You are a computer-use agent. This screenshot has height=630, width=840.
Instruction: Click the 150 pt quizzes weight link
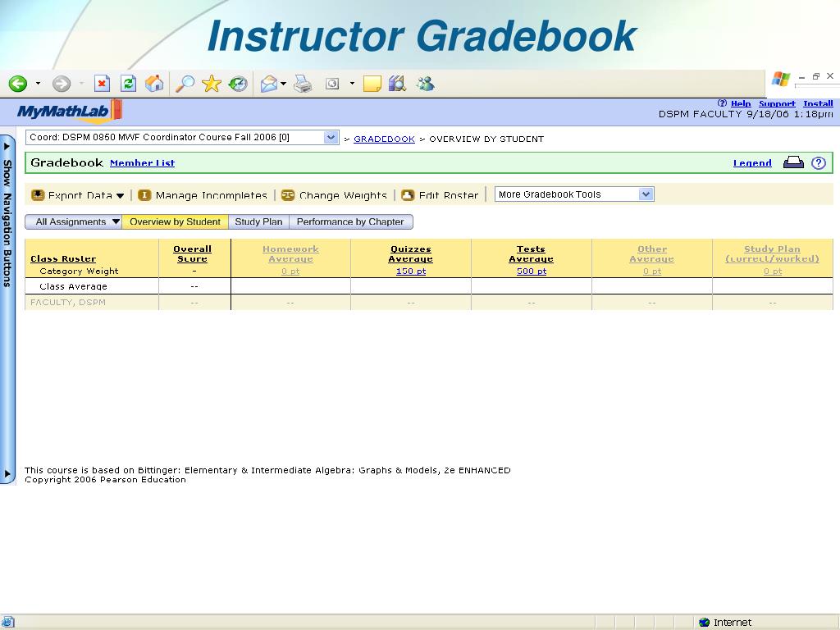(411, 271)
